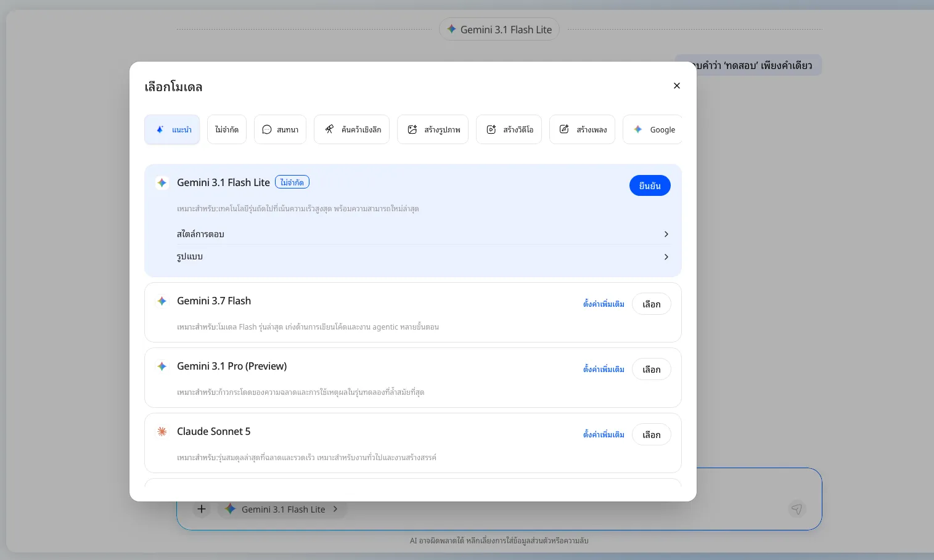Open ตั้งค่าเพิ่มเติม for Gemini 3.1 Pro (Preview)
This screenshot has height=560, width=934.
pyautogui.click(x=604, y=369)
